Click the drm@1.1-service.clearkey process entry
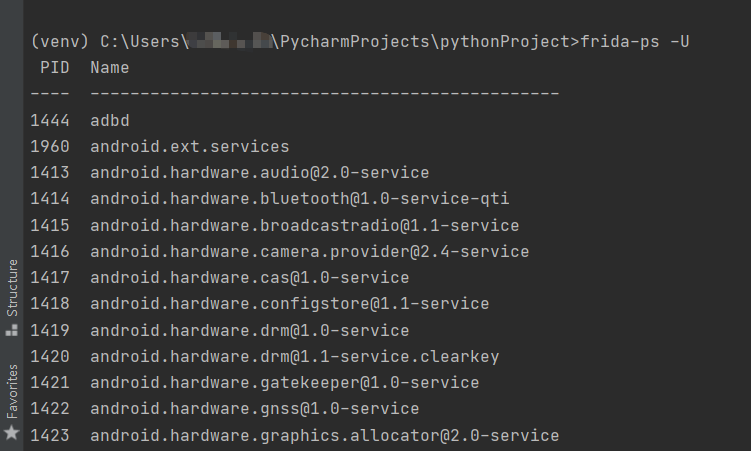751x451 pixels. [294, 356]
